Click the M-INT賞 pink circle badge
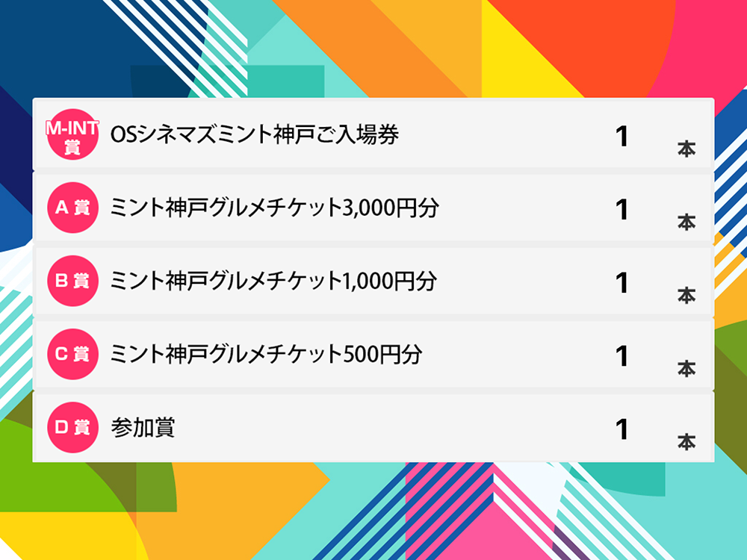 (72, 134)
